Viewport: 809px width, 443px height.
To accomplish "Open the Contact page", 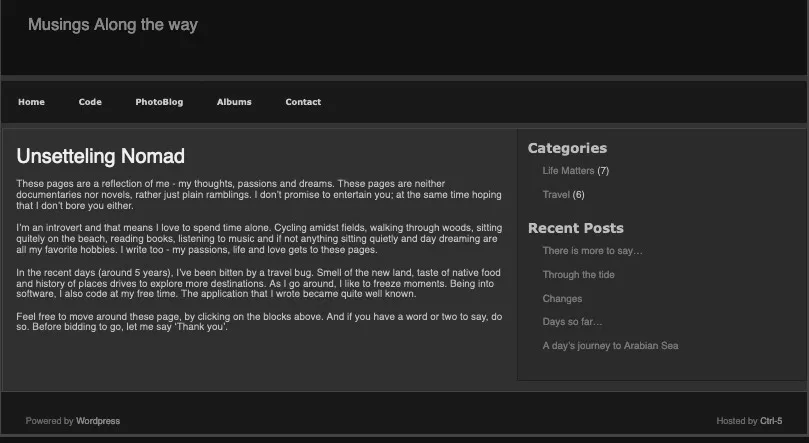I will point(303,102).
